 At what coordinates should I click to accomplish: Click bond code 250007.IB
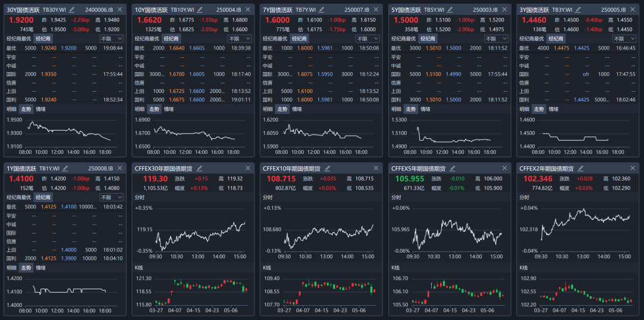click(x=357, y=10)
